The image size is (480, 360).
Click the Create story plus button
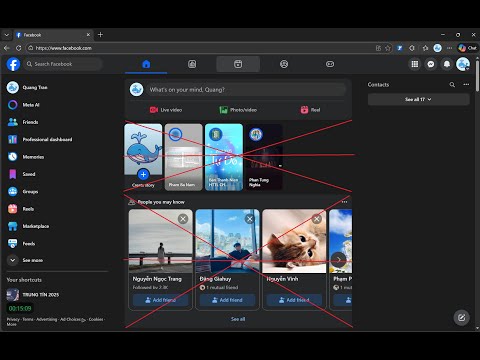(143, 174)
